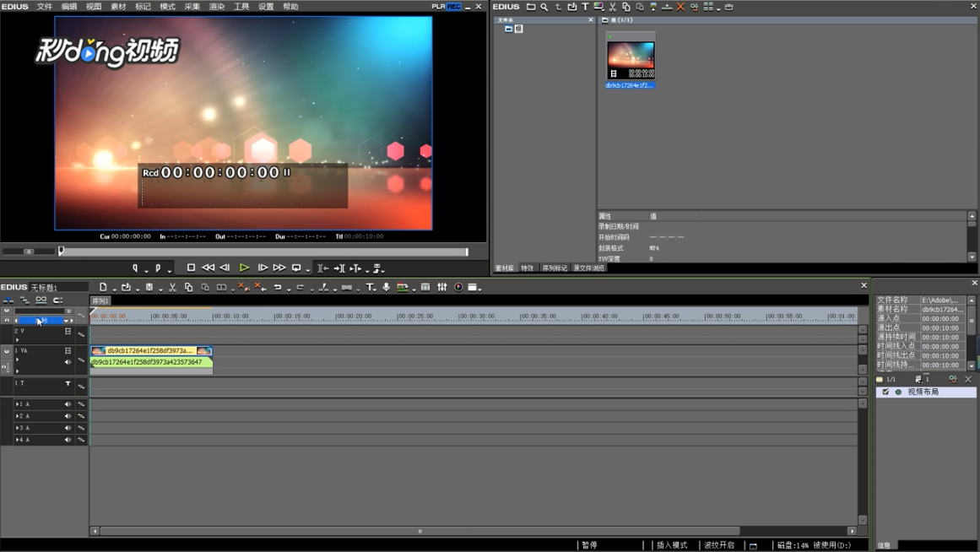This screenshot has width=980, height=552.
Task: Mute the 3 A audio track
Action: pyautogui.click(x=68, y=428)
